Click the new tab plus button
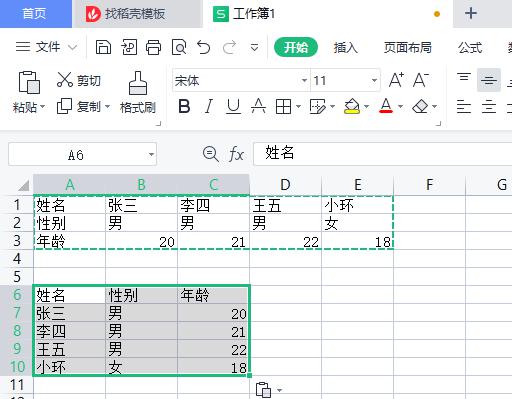512x399 pixels. coord(471,14)
